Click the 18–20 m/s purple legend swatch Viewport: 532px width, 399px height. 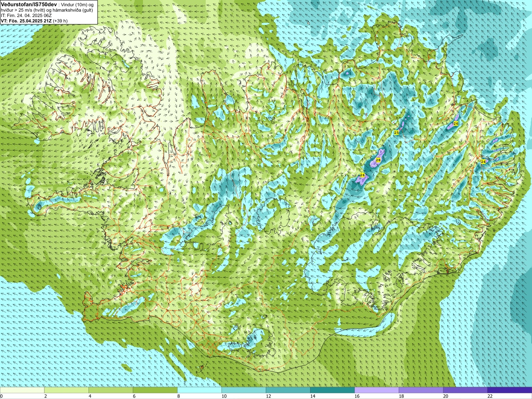(x=421, y=390)
